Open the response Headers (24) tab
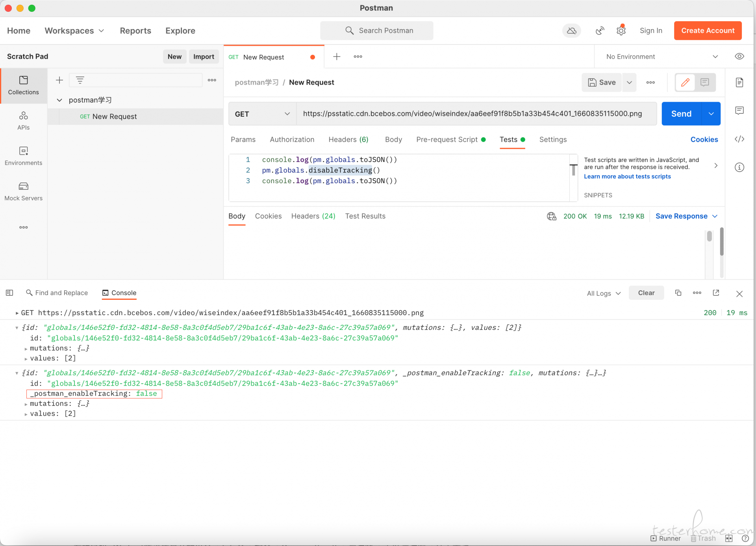 pyautogui.click(x=313, y=216)
